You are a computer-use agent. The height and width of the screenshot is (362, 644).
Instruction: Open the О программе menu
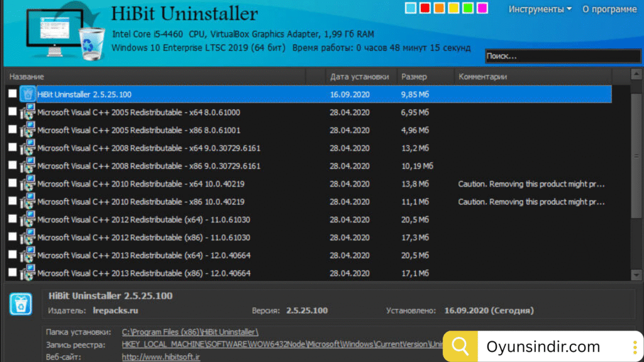[x=609, y=9]
